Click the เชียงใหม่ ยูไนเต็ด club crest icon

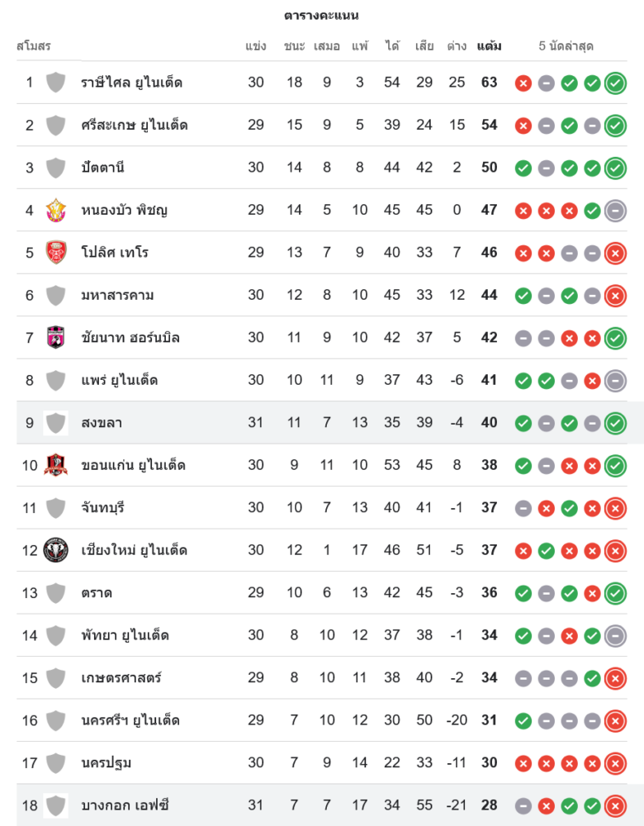(55, 550)
